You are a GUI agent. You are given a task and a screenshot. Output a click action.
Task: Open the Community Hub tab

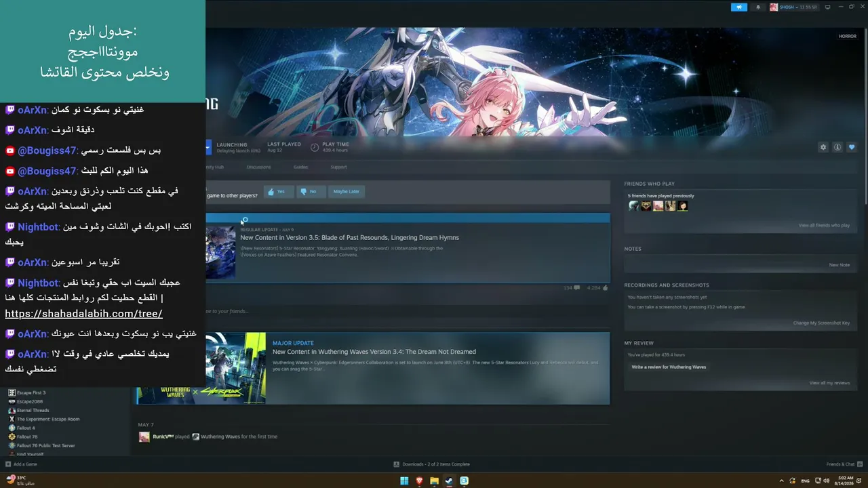click(x=214, y=167)
